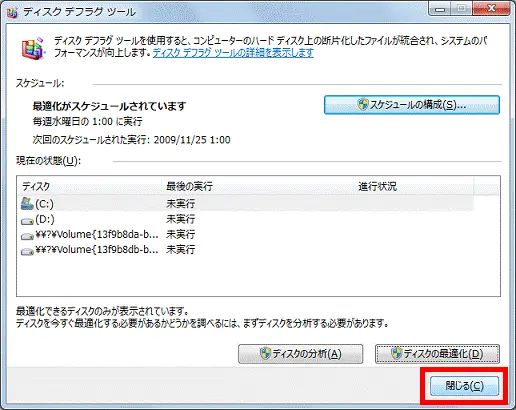Click the drive icon of Volume{13f9b8da-b...
The height and width of the screenshot is (410, 516).
(x=27, y=236)
